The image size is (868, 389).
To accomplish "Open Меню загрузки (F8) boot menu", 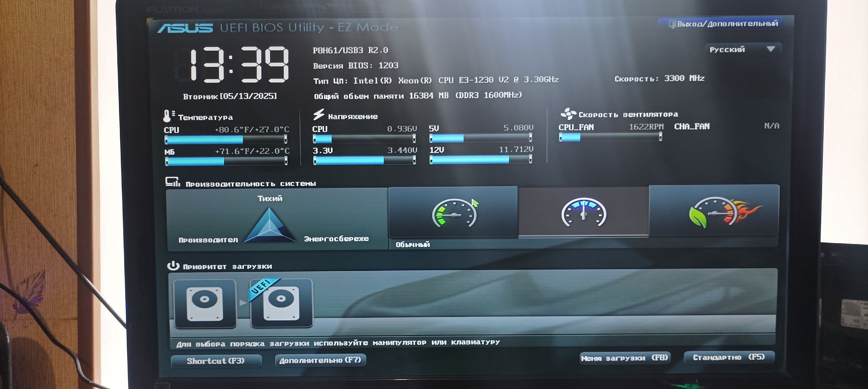I will (625, 358).
